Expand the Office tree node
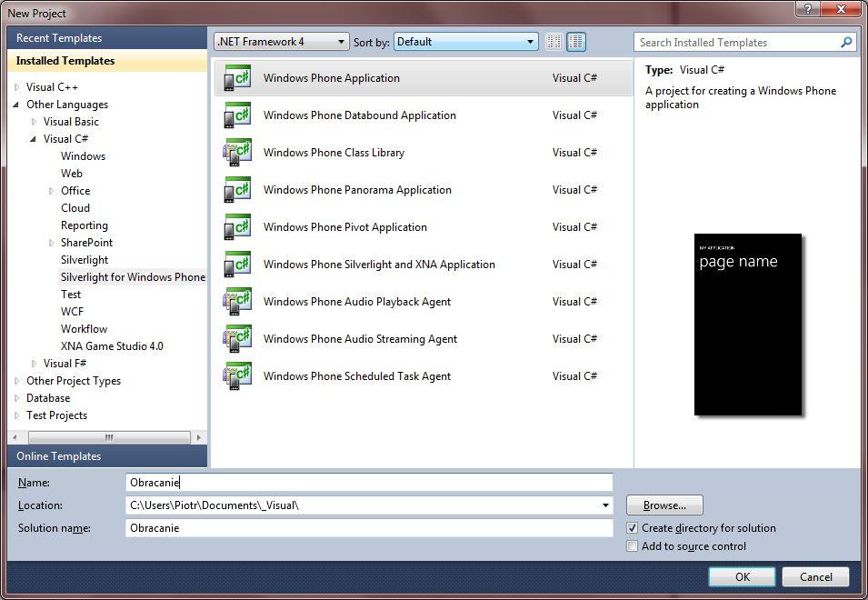This screenshot has width=868, height=600. (x=51, y=191)
